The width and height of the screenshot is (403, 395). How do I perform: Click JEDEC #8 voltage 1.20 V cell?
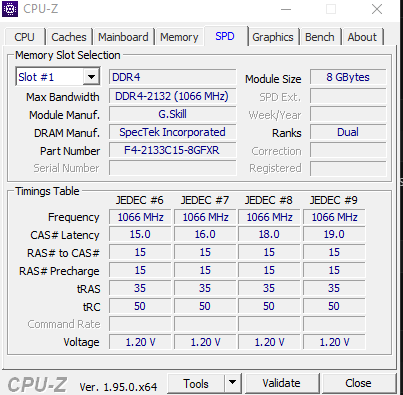[x=269, y=342]
